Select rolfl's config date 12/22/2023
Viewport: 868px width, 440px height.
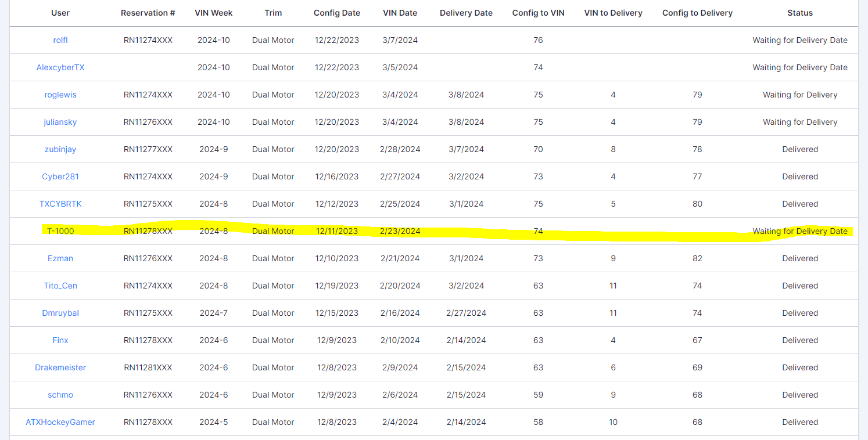pyautogui.click(x=337, y=40)
